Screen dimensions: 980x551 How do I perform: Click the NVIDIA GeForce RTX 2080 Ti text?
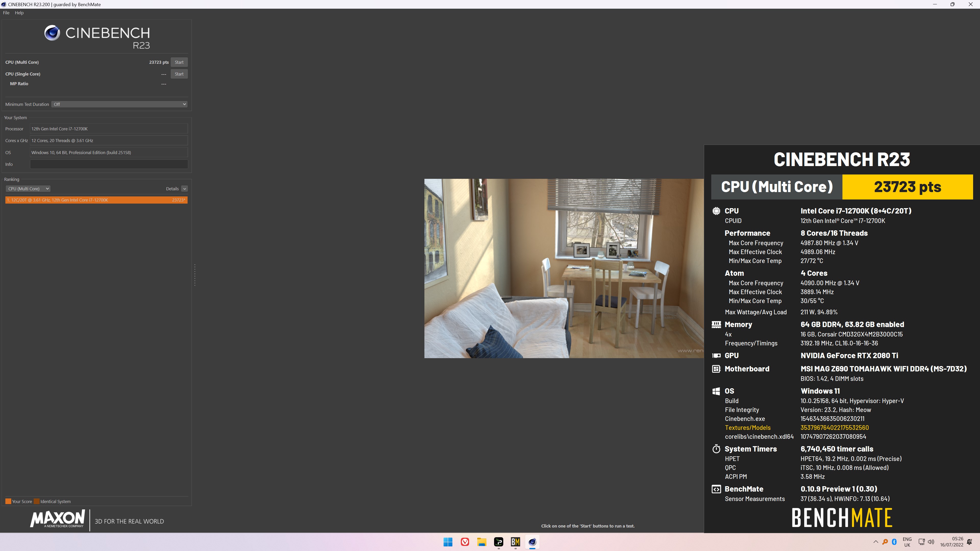849,356
